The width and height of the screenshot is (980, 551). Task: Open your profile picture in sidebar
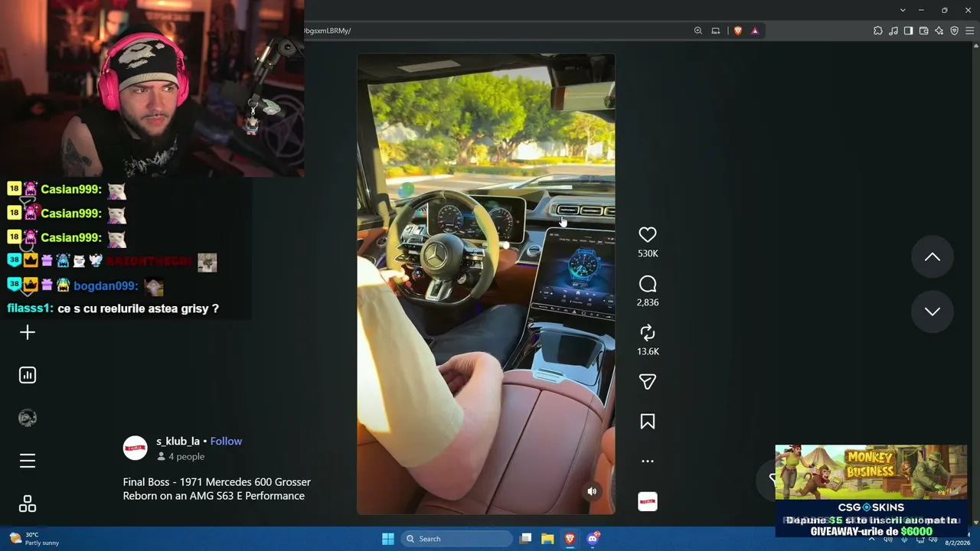pos(28,418)
